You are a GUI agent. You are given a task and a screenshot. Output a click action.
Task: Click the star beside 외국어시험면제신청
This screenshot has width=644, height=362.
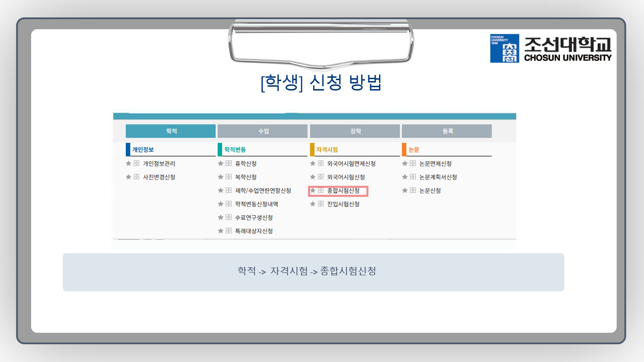(x=313, y=164)
